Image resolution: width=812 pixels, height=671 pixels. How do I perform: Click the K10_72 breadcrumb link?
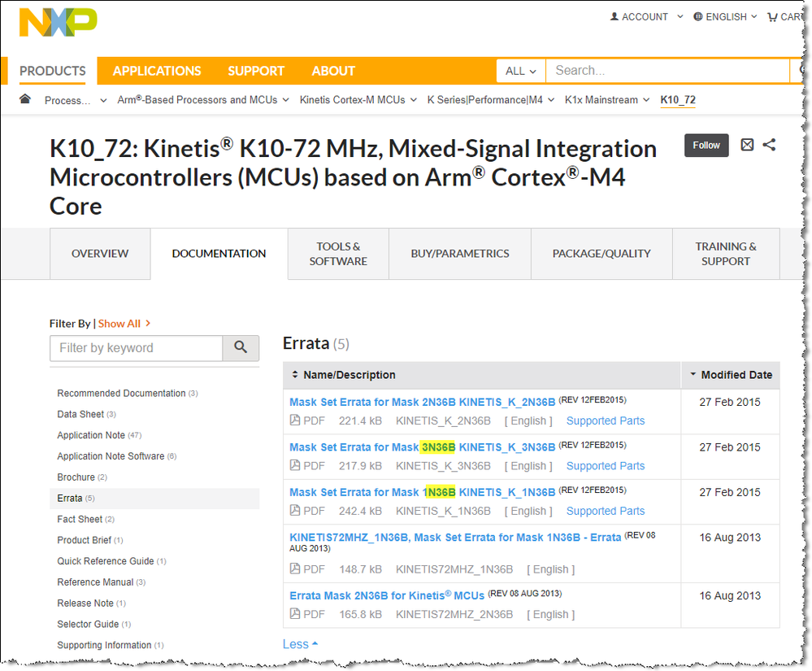click(x=678, y=100)
